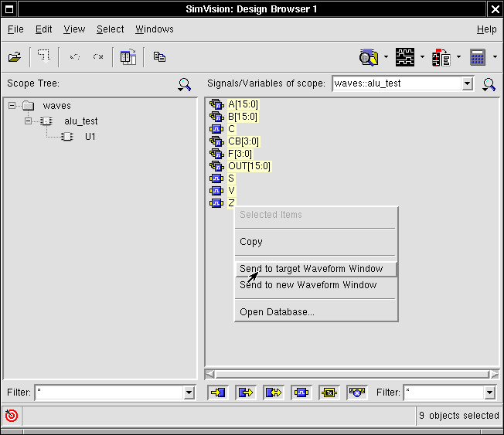This screenshot has height=435, width=504.
Task: Select the U1 scope tree item
Action: [90, 137]
